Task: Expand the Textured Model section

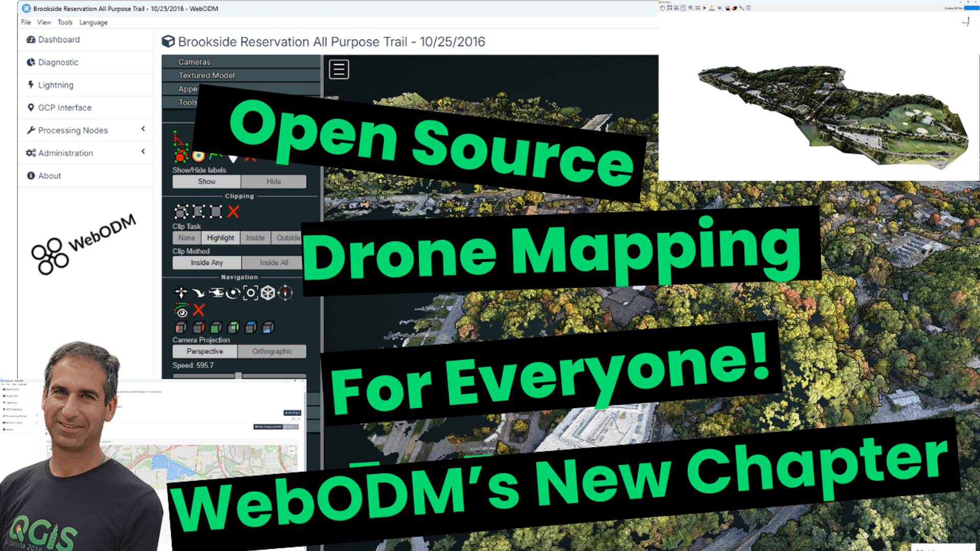Action: click(x=241, y=76)
